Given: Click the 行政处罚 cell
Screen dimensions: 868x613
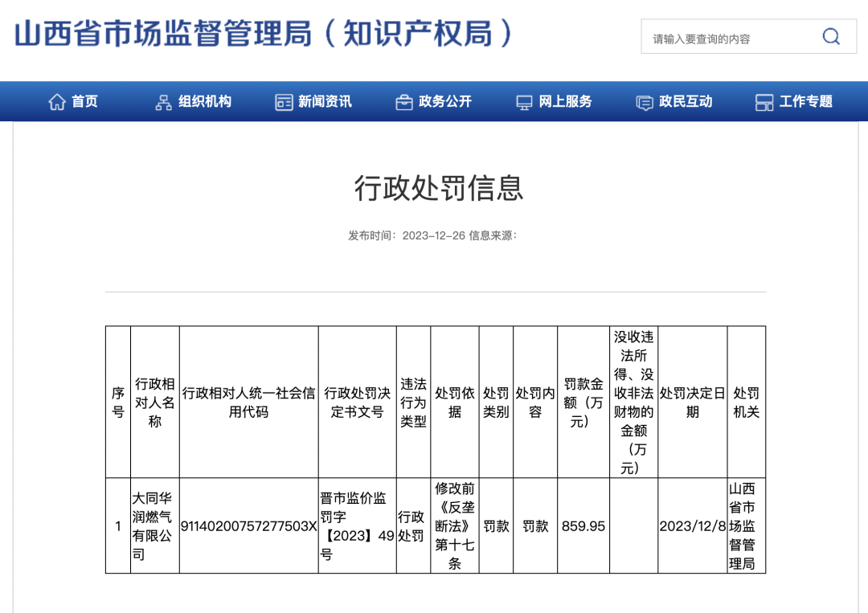Looking at the screenshot, I should [414, 525].
